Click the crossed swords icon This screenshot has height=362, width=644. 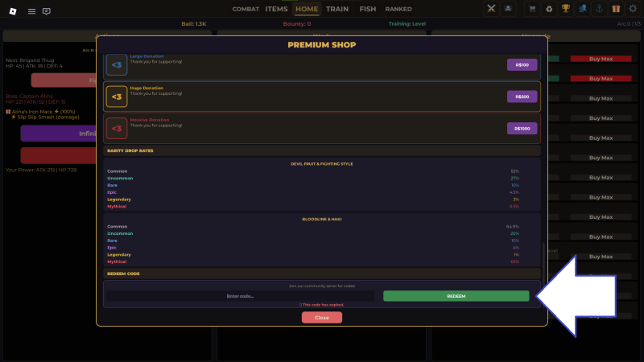[x=492, y=9]
